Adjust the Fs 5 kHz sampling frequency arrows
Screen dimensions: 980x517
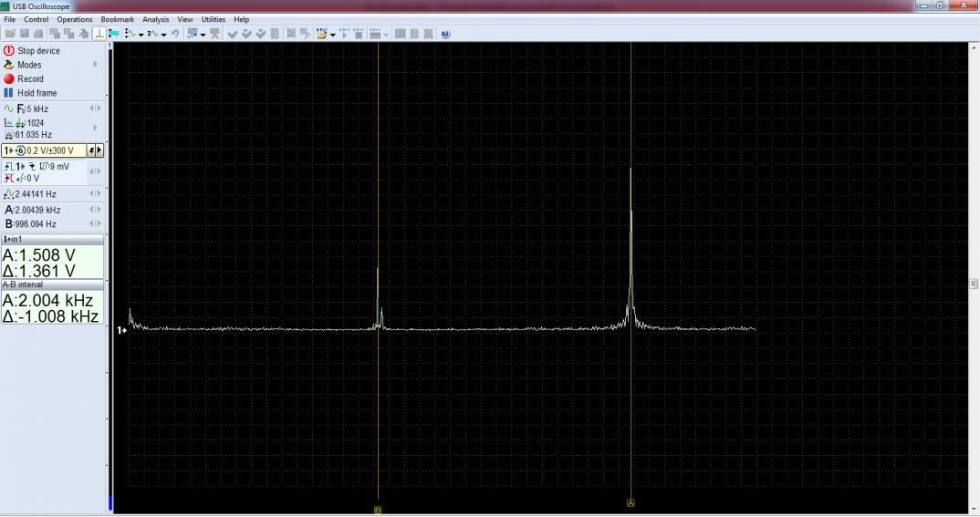click(95, 109)
